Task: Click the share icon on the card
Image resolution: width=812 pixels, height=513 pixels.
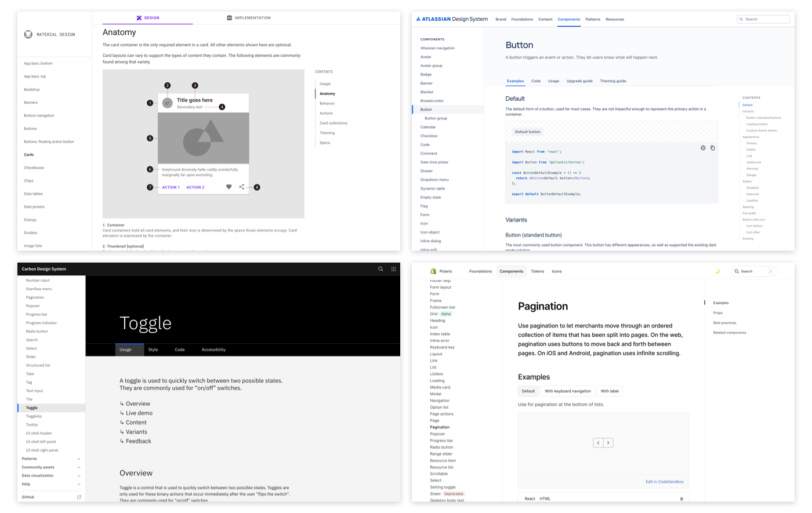Action: click(242, 187)
